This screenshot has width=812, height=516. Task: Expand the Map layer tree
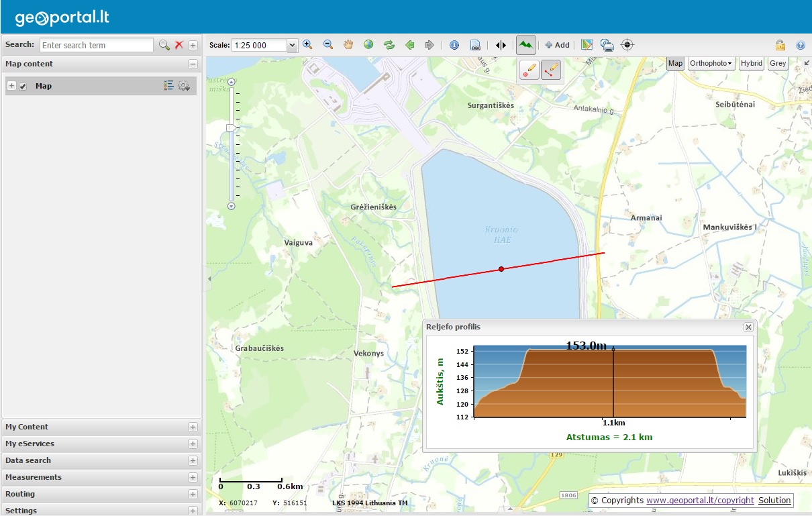pos(11,86)
